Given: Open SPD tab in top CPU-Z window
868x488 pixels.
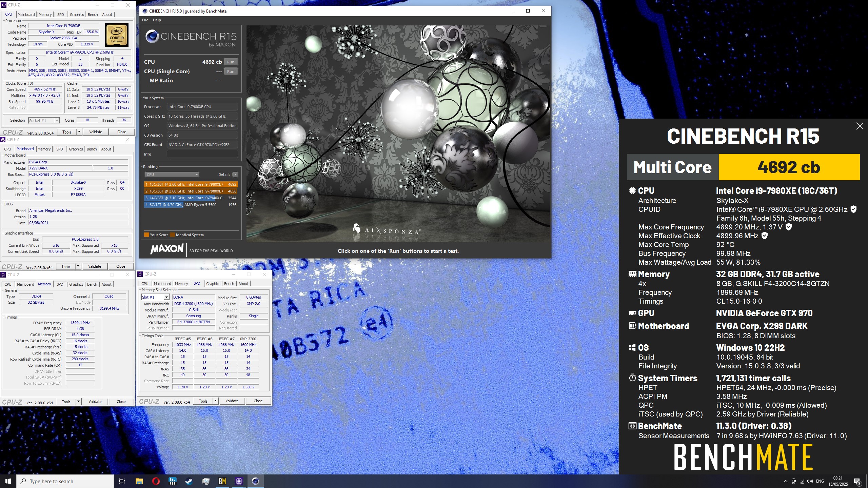Looking at the screenshot, I should pos(60,15).
